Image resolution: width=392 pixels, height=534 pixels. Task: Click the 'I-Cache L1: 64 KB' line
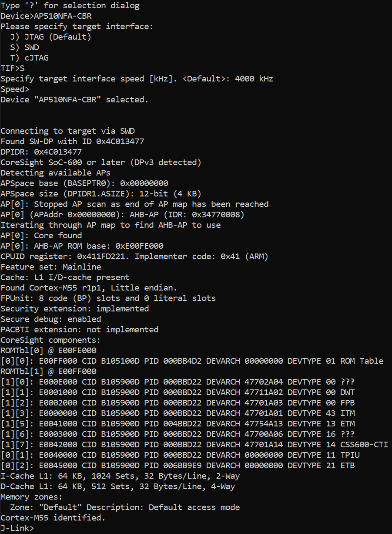coord(120,476)
